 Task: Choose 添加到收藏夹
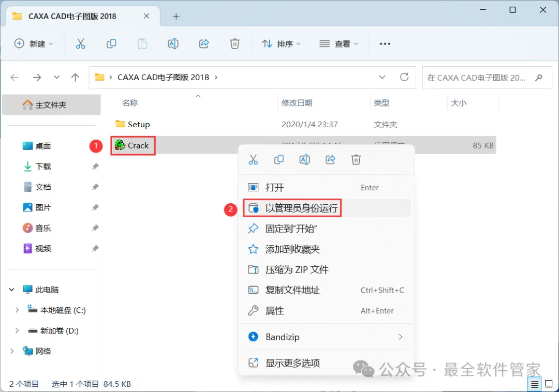327,249
